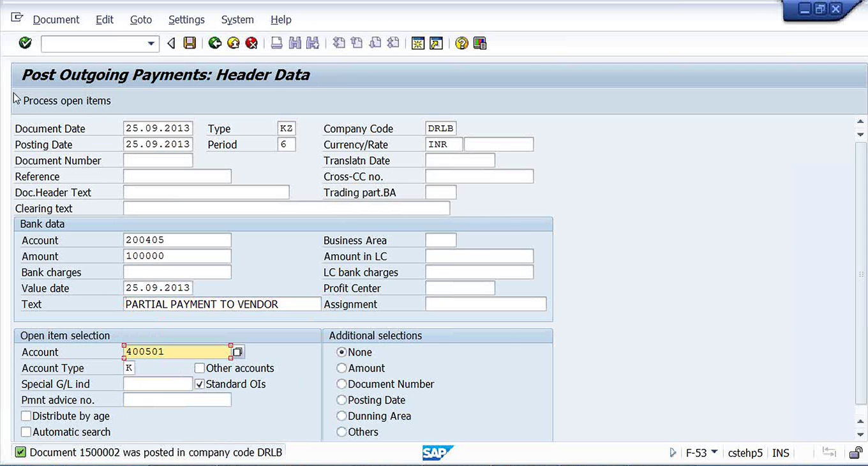Click the Company Code field DRLB
868x466 pixels.
tap(441, 128)
